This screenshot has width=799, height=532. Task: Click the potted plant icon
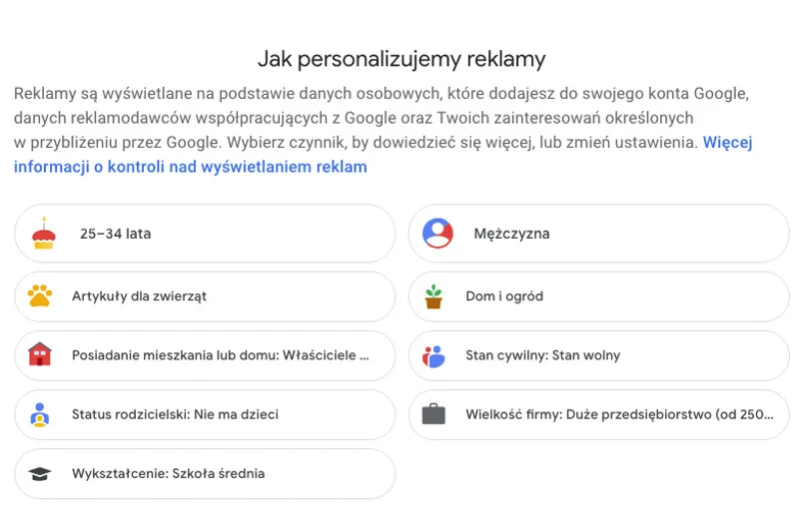tap(433, 296)
